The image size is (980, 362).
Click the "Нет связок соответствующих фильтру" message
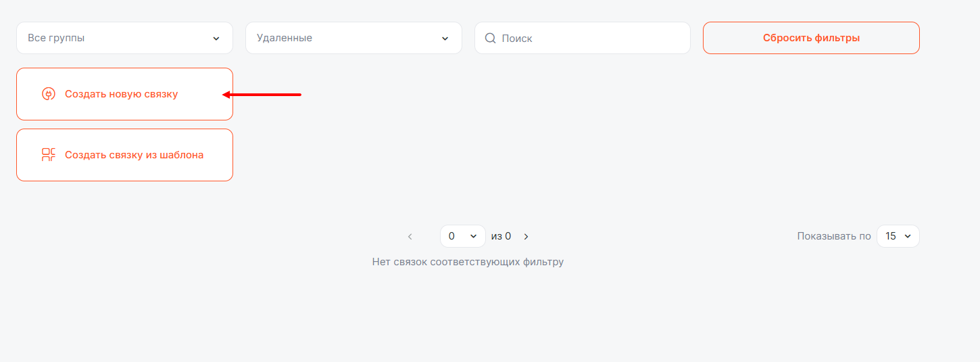point(468,262)
